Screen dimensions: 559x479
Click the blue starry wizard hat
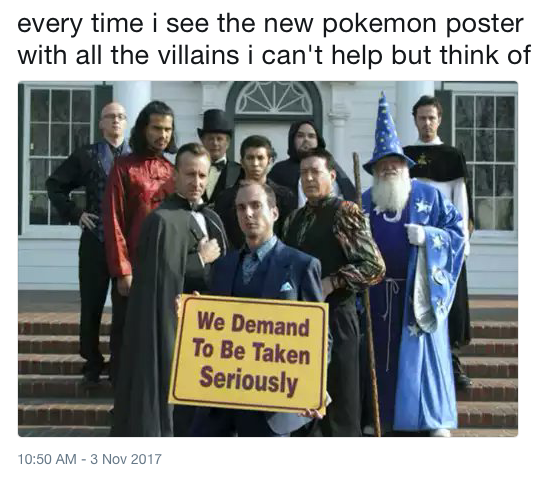[x=388, y=134]
